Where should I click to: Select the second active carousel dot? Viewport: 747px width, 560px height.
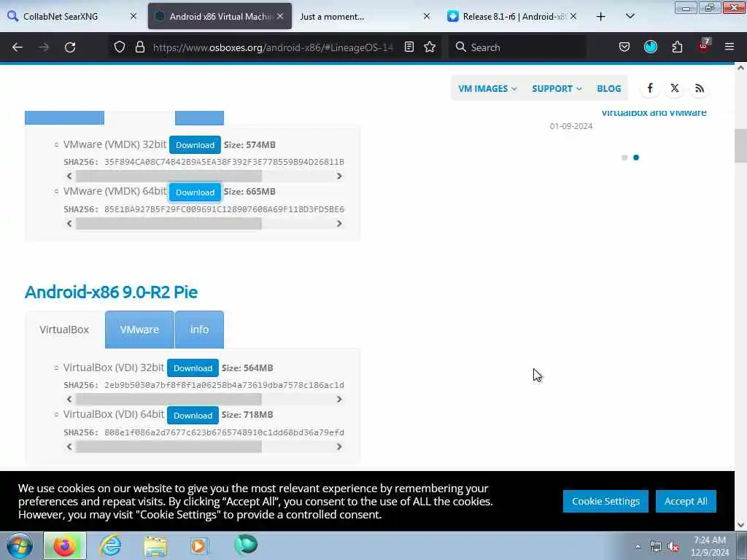636,157
